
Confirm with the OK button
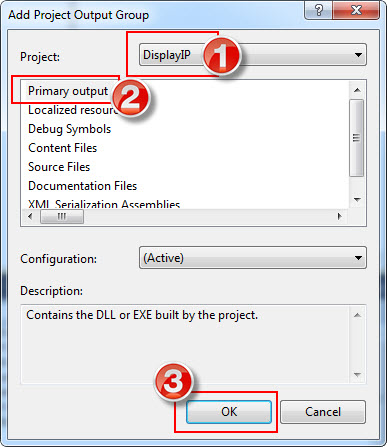click(x=229, y=412)
